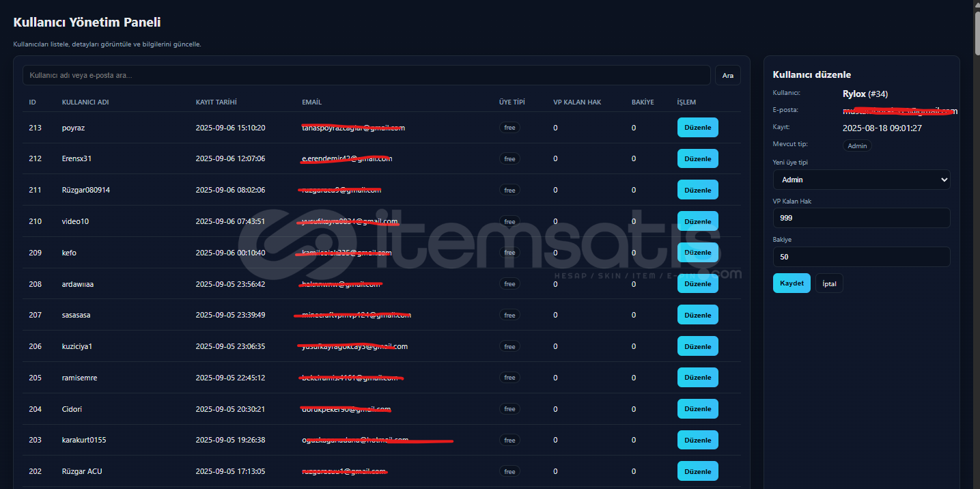Click the Bakiye input field

pos(860,257)
